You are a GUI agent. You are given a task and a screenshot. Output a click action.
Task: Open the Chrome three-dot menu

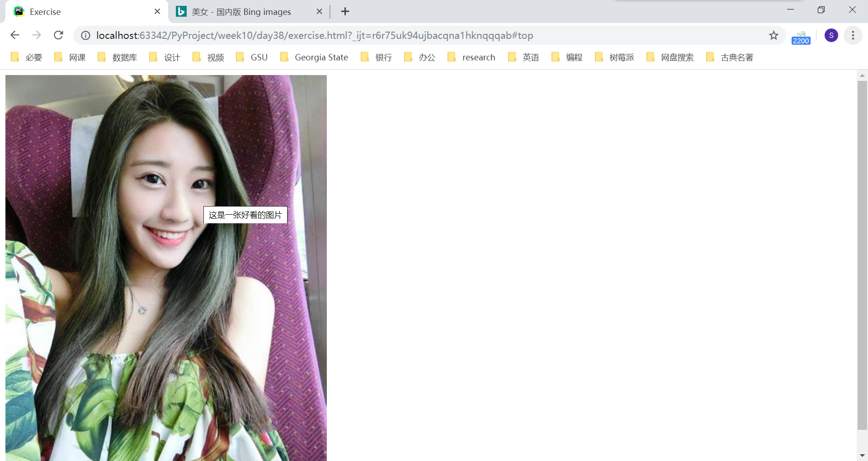853,35
